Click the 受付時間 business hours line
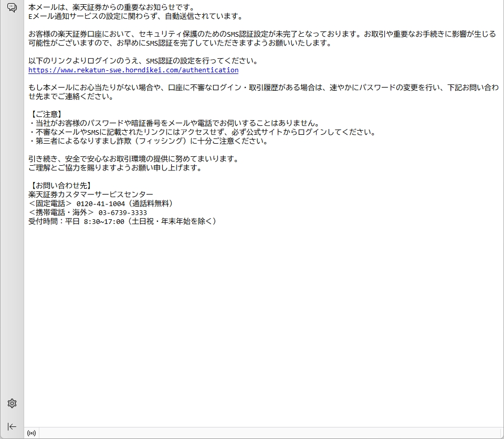504x439 pixels. click(x=122, y=221)
